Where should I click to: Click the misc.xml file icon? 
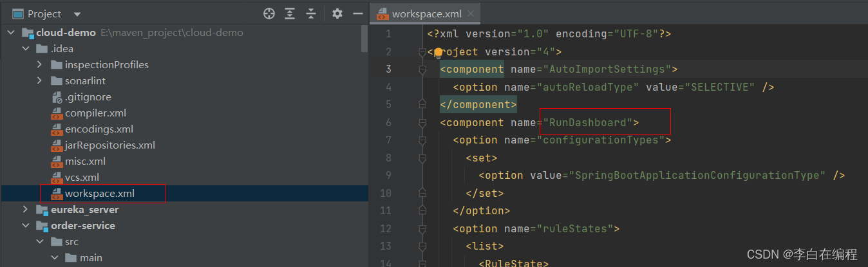(x=56, y=161)
